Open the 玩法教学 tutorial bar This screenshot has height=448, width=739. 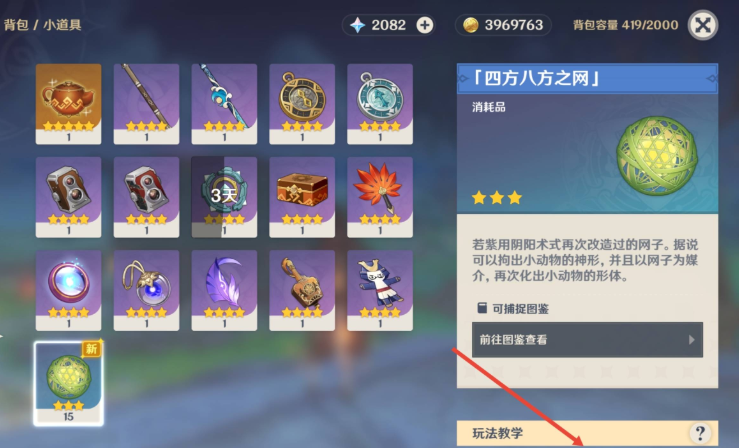pyautogui.click(x=587, y=433)
